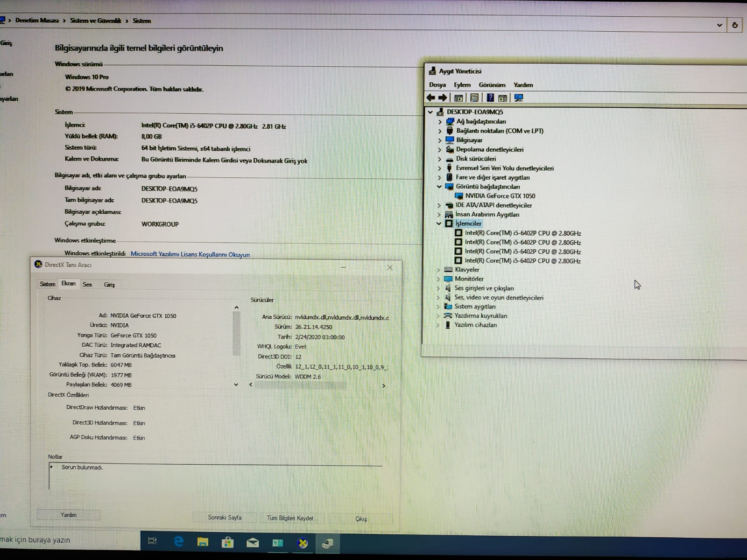
Task: Switch to Aygıt Yöneticisi taskbar icon
Action: [x=327, y=543]
